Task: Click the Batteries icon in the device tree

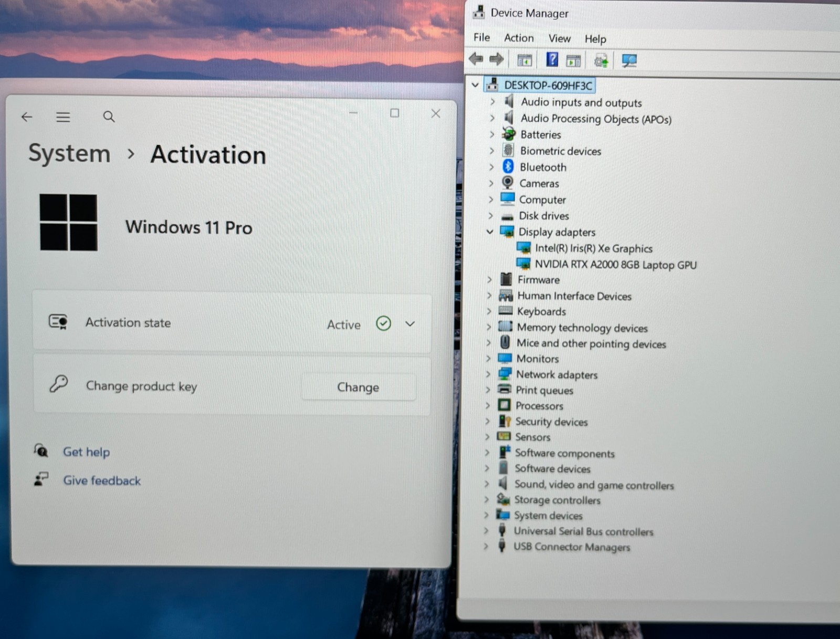Action: click(x=508, y=134)
